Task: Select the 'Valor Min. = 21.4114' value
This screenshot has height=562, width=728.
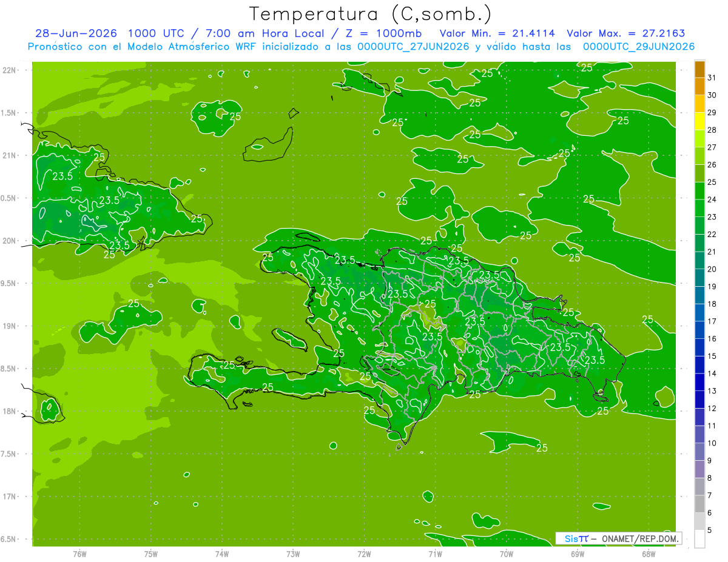Action: [497, 34]
